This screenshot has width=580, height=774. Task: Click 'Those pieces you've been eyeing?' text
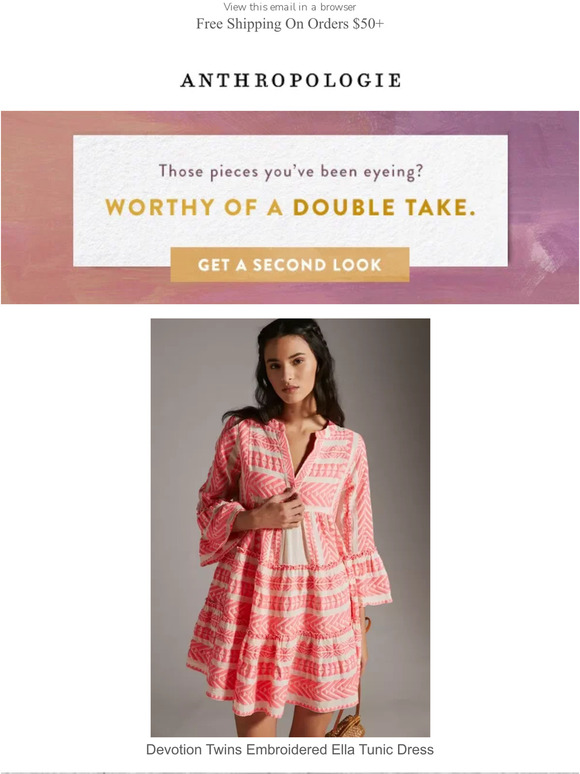click(291, 172)
